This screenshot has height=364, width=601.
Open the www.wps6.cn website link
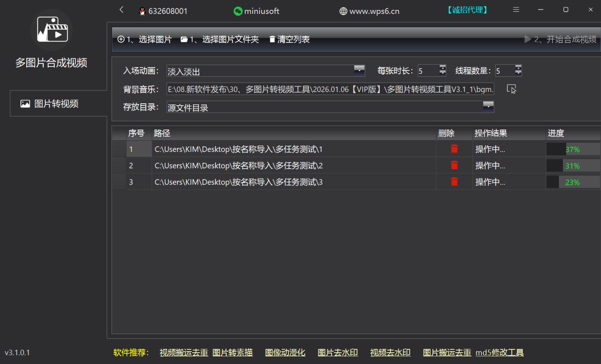369,11
